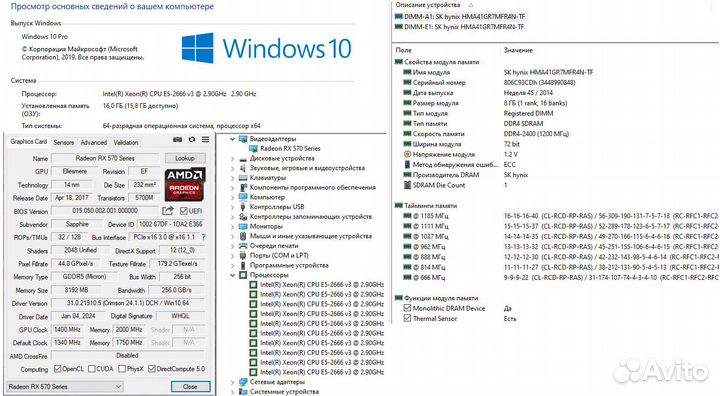This screenshot has width=720, height=396.
Task: Open the Advanced tab in GPU-Z
Action: (94, 142)
